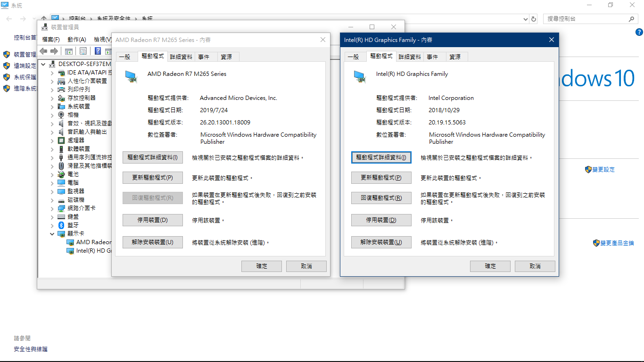Click the show/hide console tree toolbar icon
The height and width of the screenshot is (362, 644).
[69, 51]
